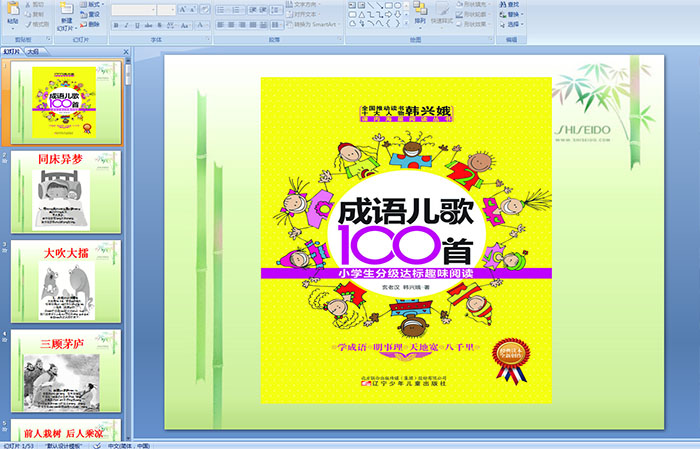Click the spell check icon in status bar
The height and width of the screenshot is (449, 700).
pyautogui.click(x=97, y=446)
